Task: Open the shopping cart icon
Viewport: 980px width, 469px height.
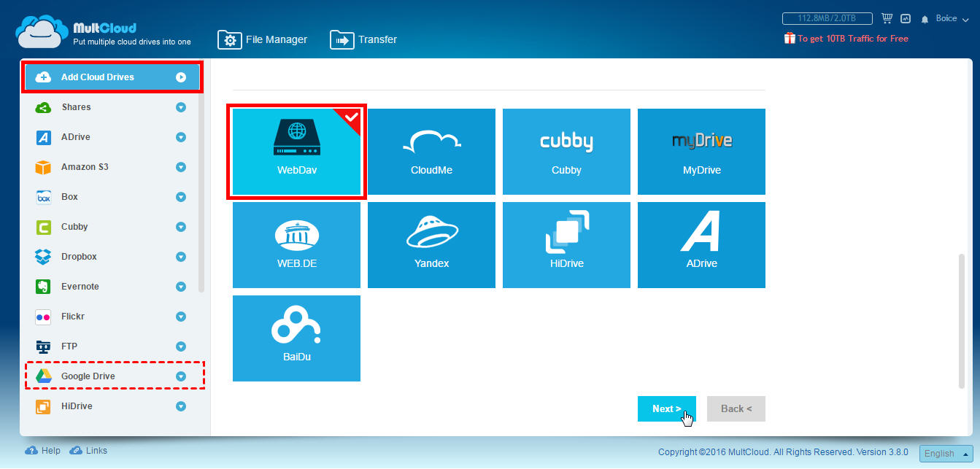Action: click(x=887, y=18)
